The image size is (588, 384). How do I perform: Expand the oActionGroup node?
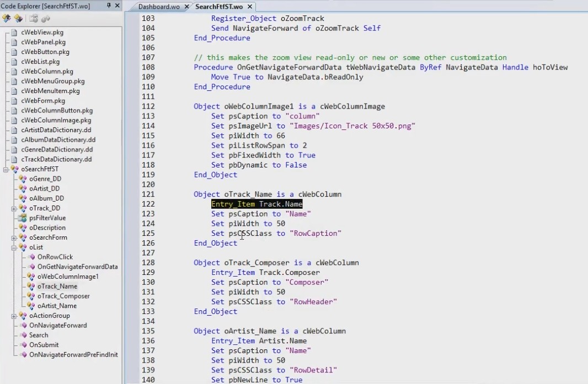pos(14,316)
